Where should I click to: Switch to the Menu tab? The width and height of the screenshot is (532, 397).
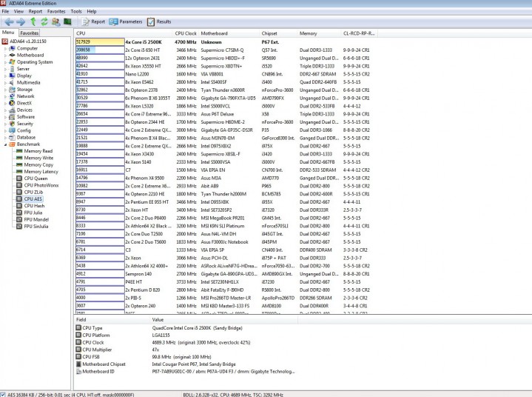click(x=8, y=33)
